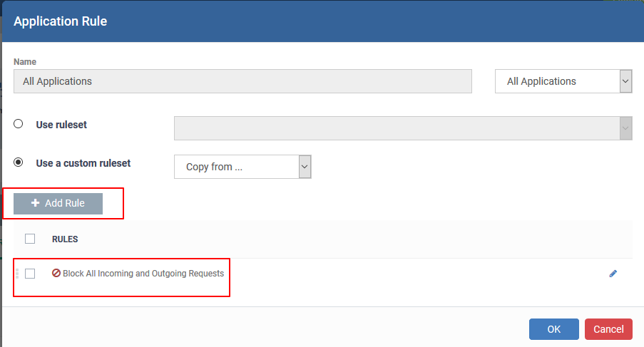
Task: Expand the disabled Use ruleset combo box
Action: point(403,128)
